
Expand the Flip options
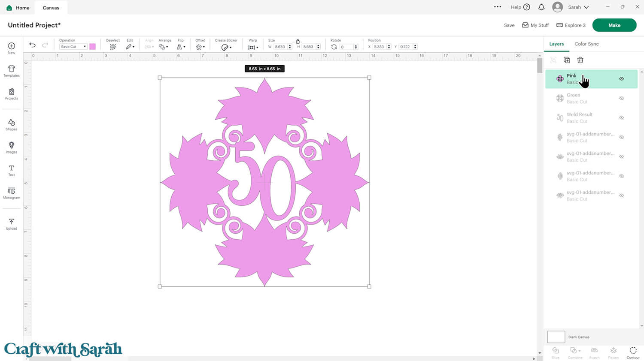tap(181, 47)
